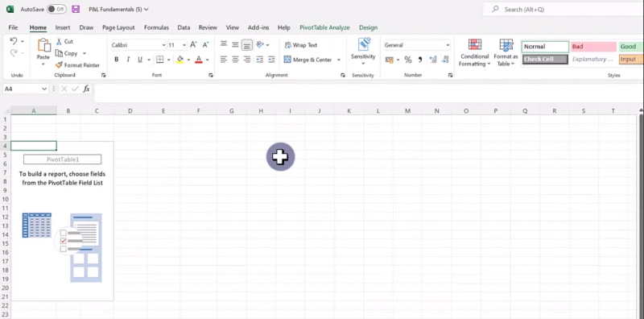Apply the Input cell style
Image resolution: width=644 pixels, height=319 pixels.
pos(631,59)
